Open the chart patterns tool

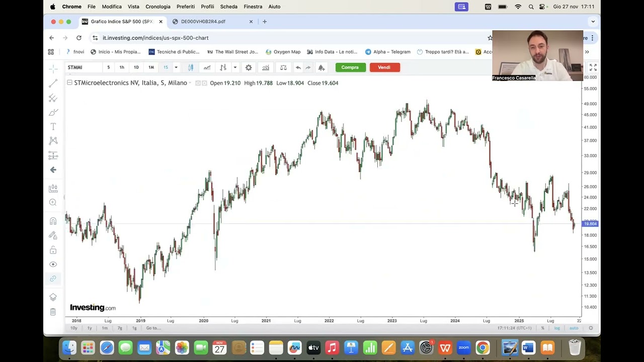tap(53, 141)
